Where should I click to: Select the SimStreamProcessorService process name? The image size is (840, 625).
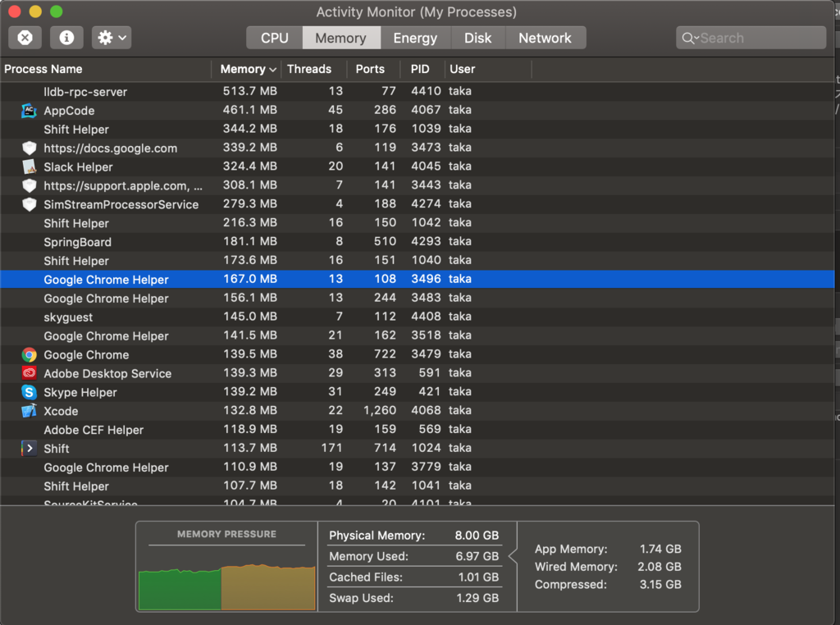coord(121,204)
